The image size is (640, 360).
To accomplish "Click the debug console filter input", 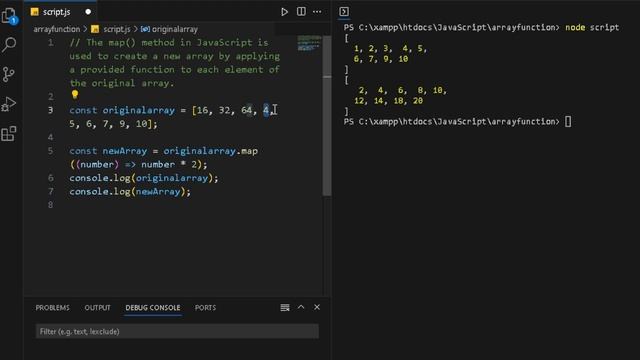I will point(177,331).
